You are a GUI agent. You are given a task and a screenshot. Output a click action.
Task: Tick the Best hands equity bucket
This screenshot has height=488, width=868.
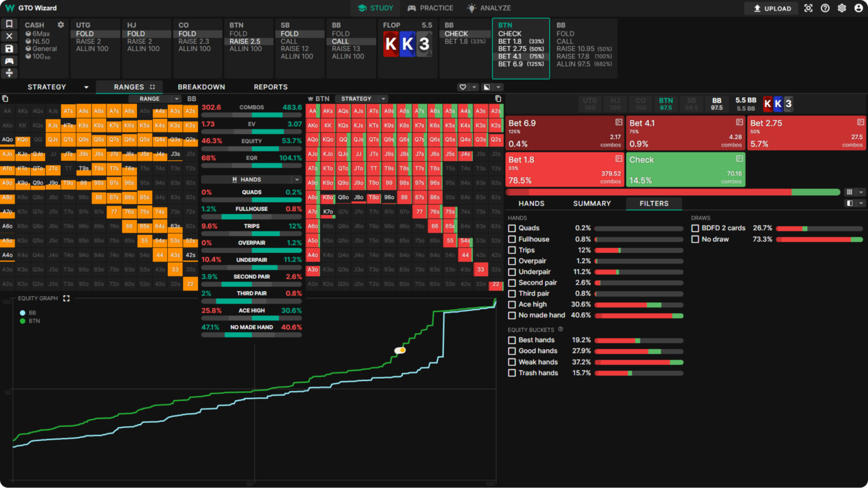512,340
